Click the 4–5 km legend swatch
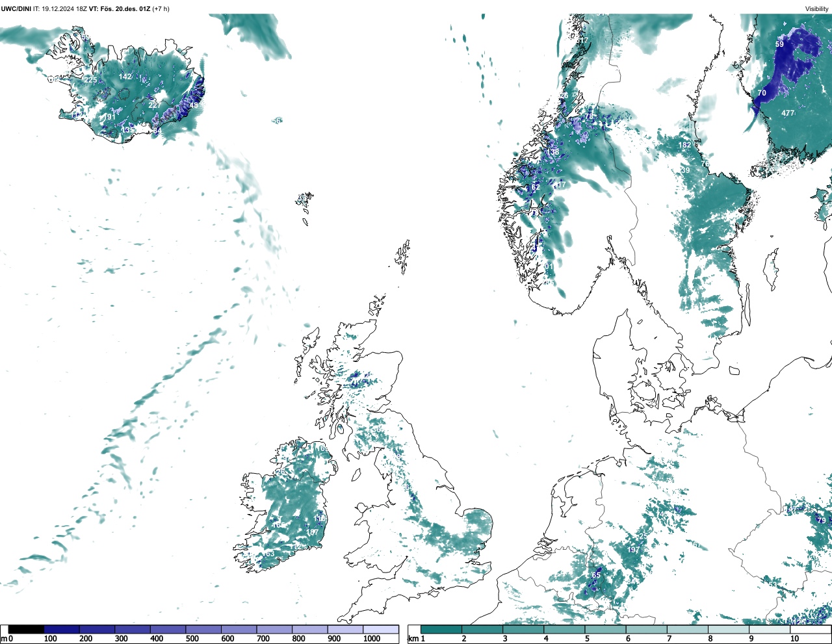 point(564,629)
